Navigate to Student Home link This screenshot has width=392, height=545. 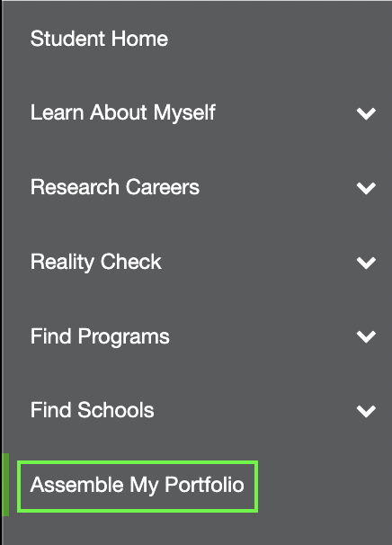tap(99, 39)
